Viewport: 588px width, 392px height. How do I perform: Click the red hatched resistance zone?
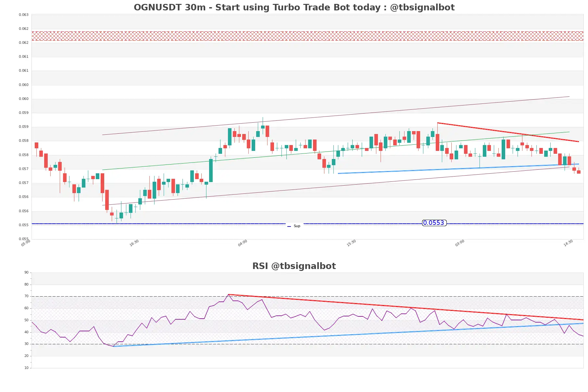[307, 36]
